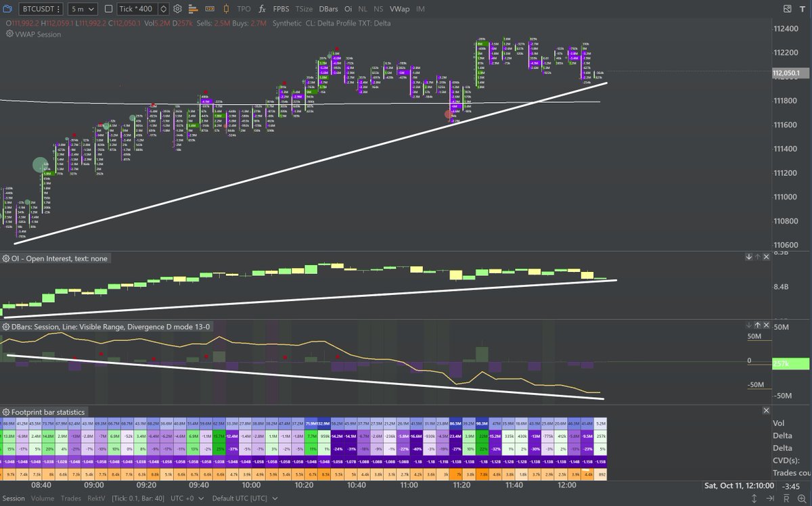Click the DBars Session Line panel title
812x506 pixels.
tap(111, 327)
